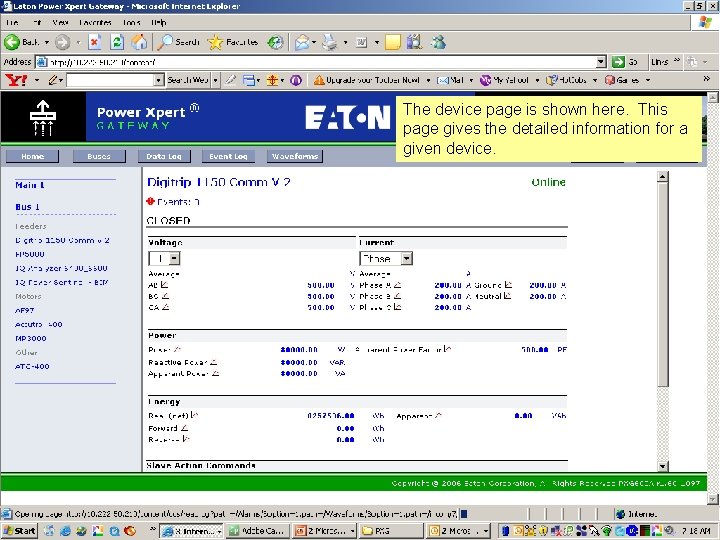Open the View menu

click(60, 22)
